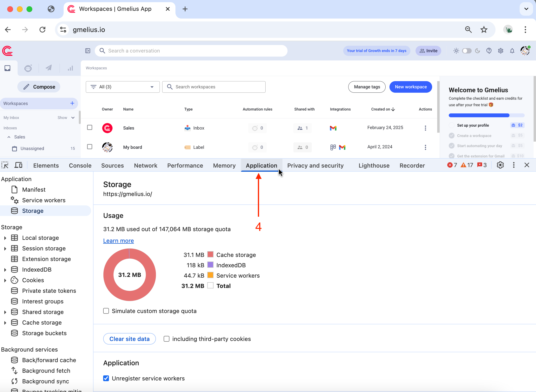
Task: Toggle DevTools device toolbar icon
Action: coord(18,165)
